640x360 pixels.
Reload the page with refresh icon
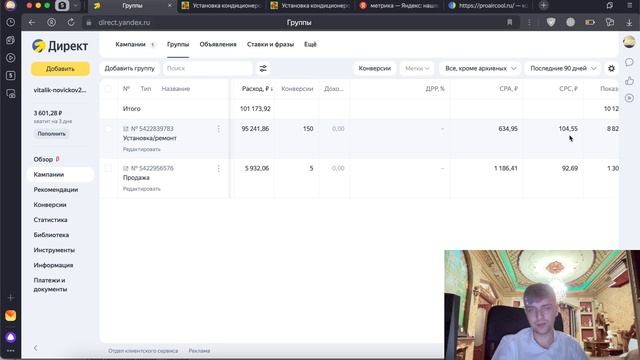point(71,22)
